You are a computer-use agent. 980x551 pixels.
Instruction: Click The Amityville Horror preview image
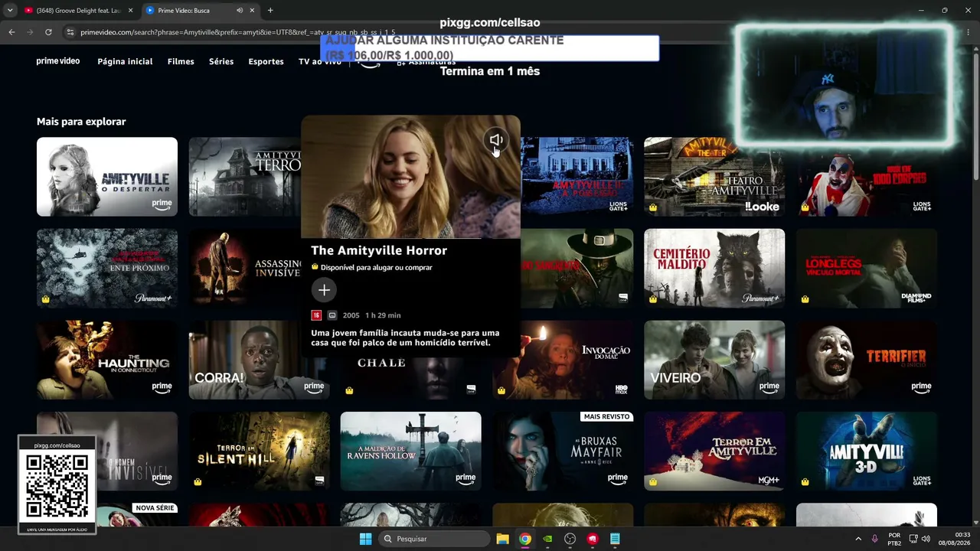tap(410, 177)
